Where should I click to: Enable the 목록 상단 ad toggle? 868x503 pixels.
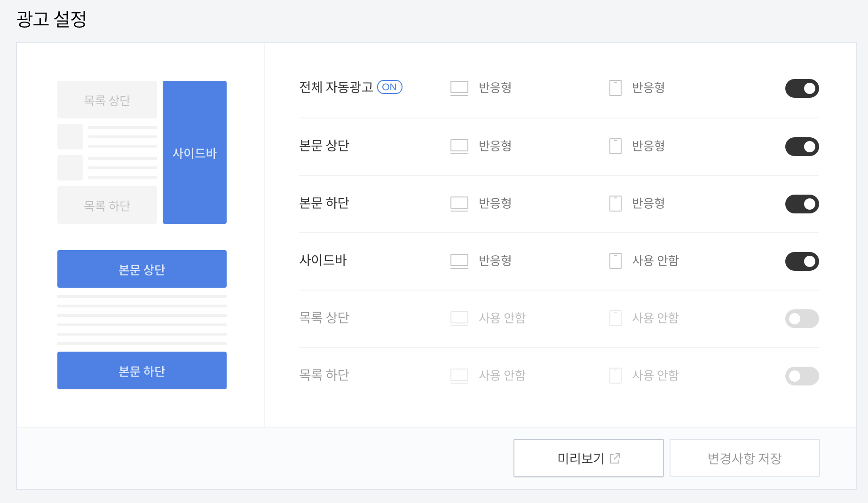coord(802,319)
